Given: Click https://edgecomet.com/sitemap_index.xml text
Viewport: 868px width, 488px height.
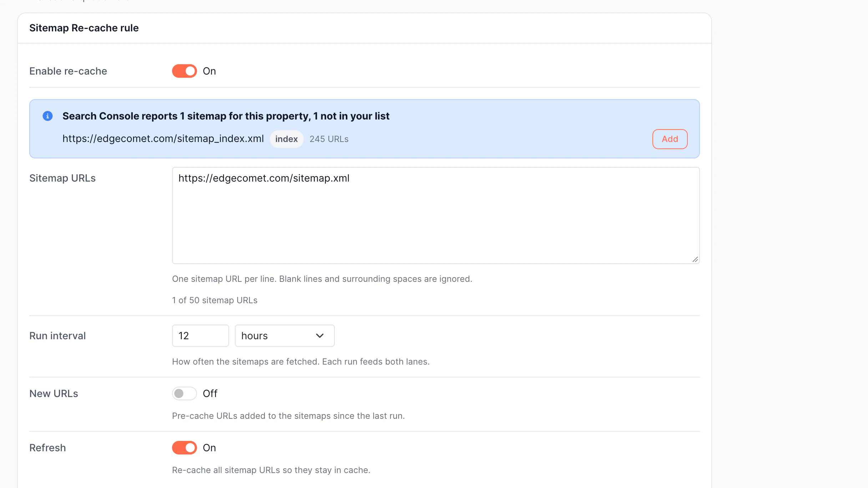Looking at the screenshot, I should [163, 139].
